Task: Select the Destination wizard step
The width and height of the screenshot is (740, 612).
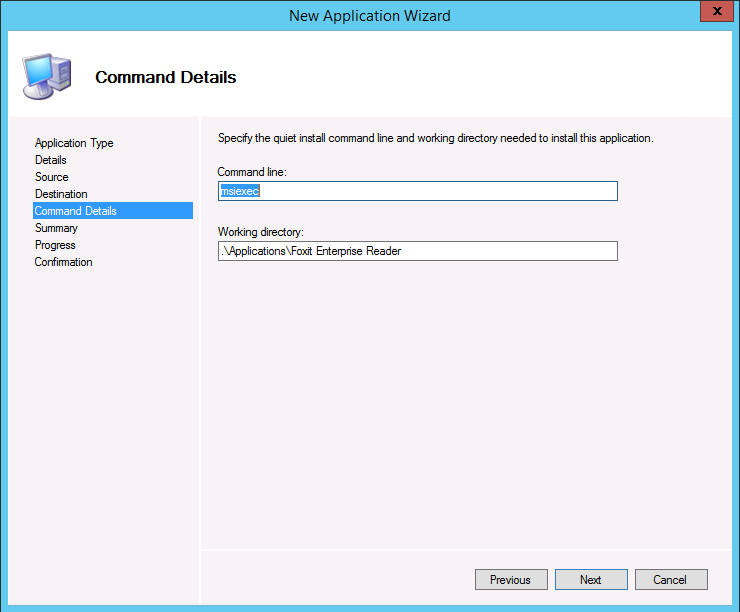Action: [x=61, y=194]
